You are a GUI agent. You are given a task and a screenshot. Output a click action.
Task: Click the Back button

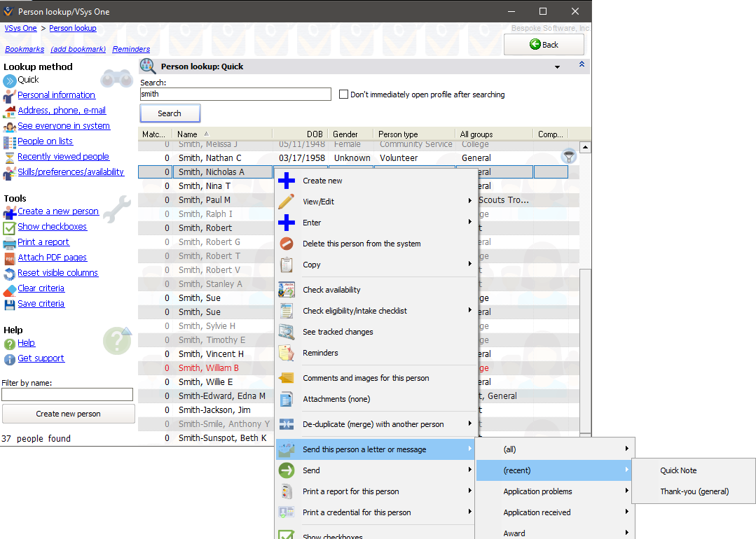[544, 45]
